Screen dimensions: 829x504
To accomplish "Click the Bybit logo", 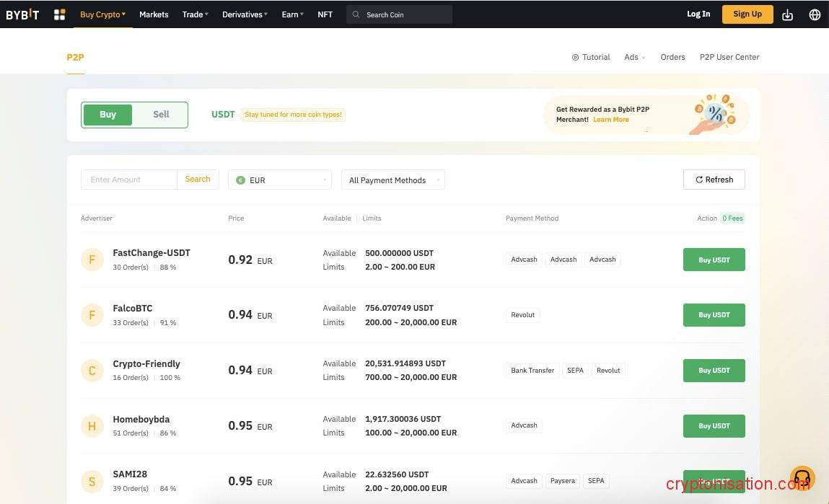I will coord(22,14).
